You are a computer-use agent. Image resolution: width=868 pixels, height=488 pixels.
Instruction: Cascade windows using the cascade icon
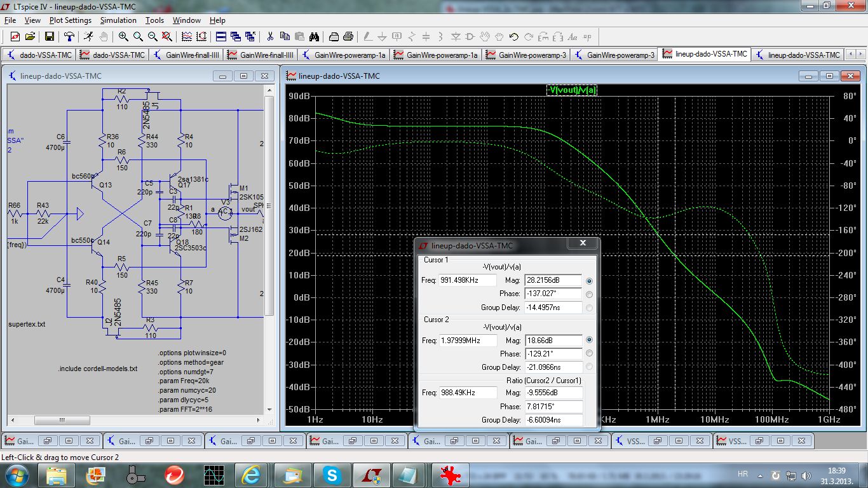pos(236,37)
